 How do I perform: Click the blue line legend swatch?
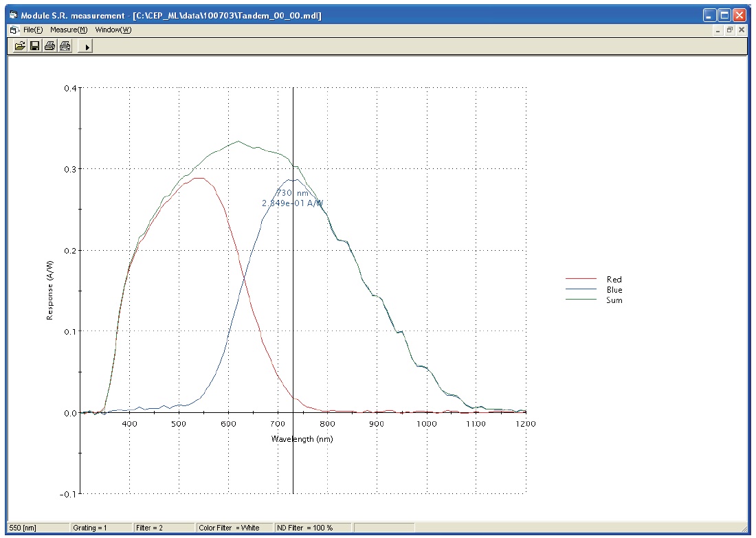[581, 289]
